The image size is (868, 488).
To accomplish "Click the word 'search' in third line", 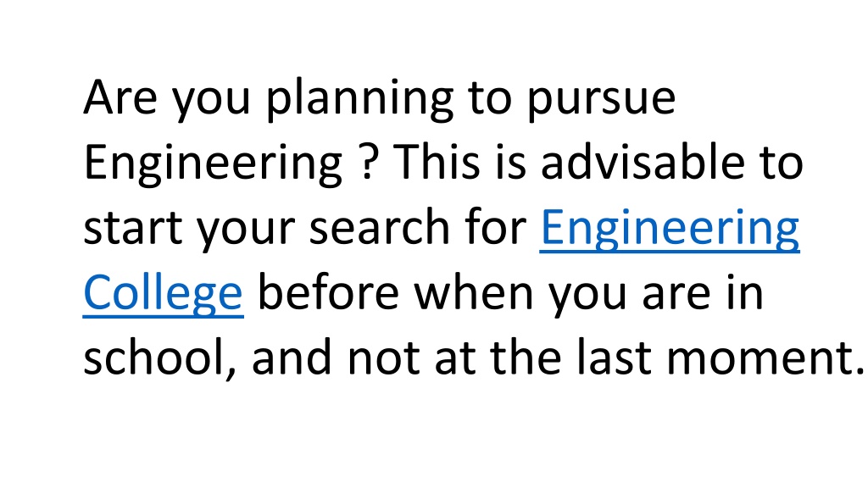I will (x=379, y=226).
